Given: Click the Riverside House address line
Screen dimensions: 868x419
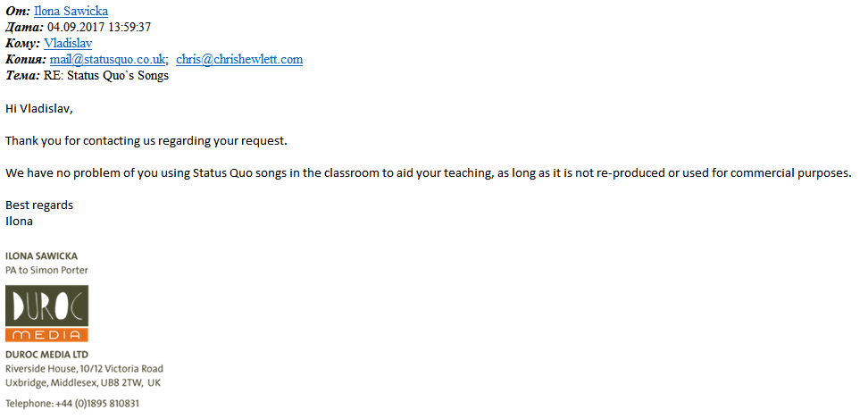Looking at the screenshot, I should pos(84,369).
